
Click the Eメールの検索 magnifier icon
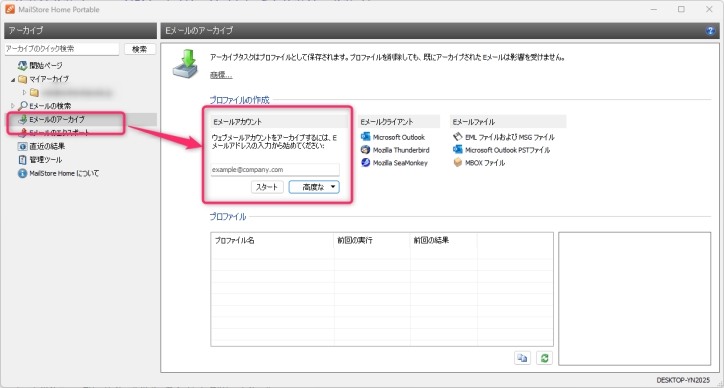click(x=22, y=106)
